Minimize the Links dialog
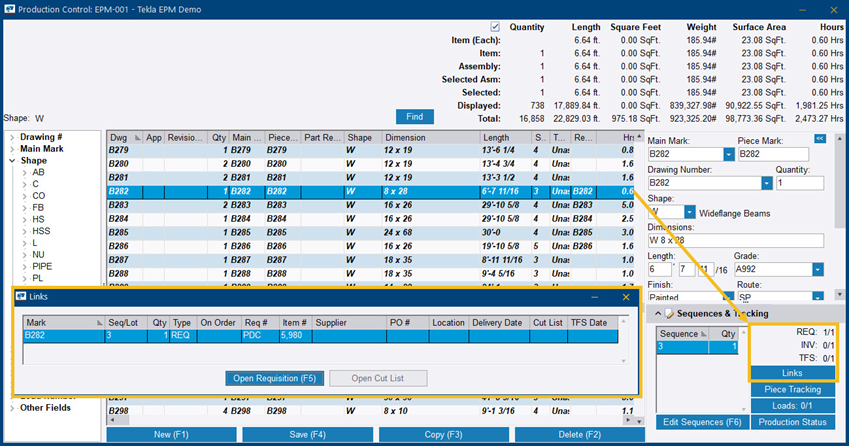The image size is (849, 446). tap(595, 297)
